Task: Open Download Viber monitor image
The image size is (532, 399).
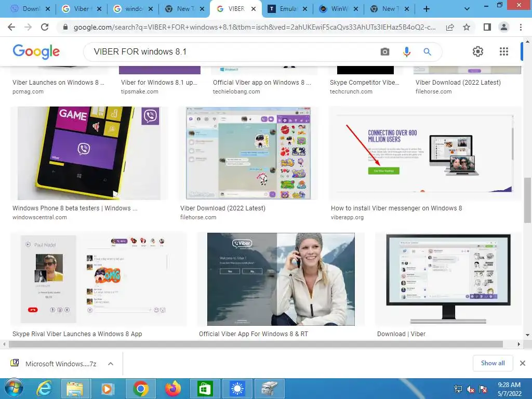Action: point(448,279)
